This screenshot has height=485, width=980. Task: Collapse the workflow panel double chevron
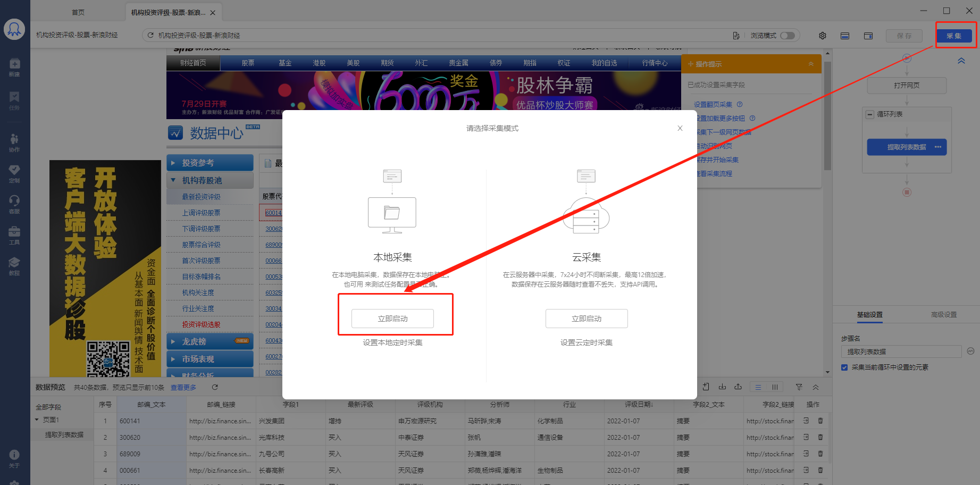[961, 61]
